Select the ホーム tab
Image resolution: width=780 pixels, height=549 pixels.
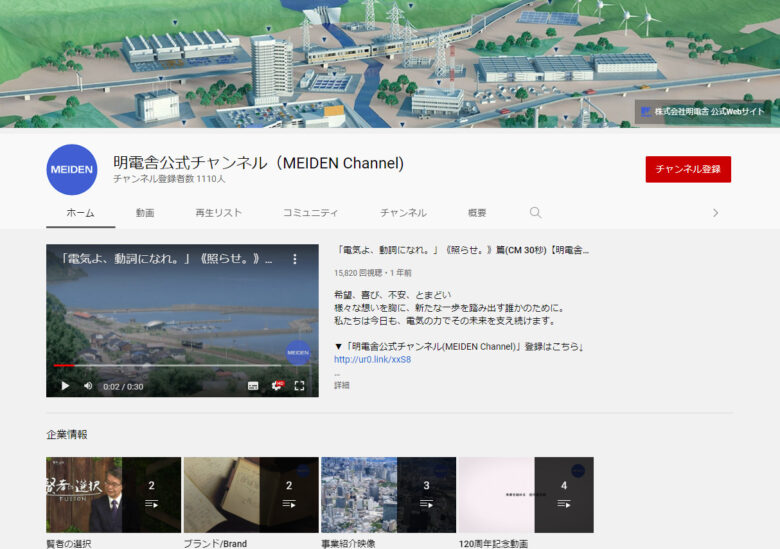[81, 213]
